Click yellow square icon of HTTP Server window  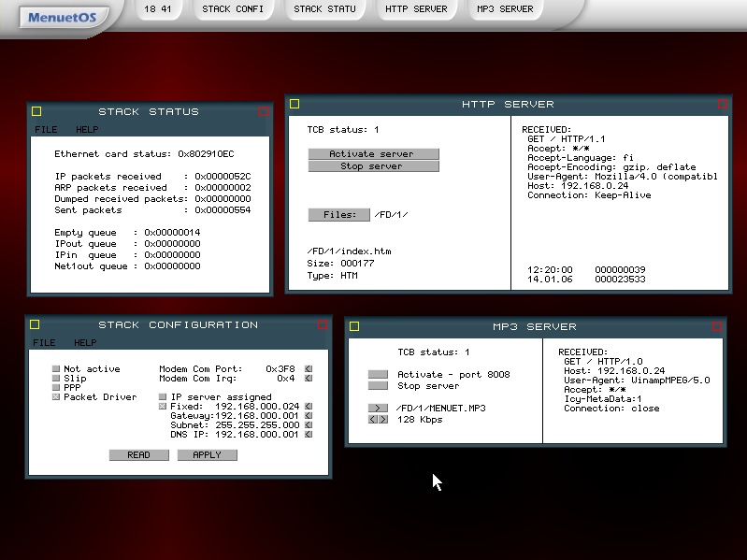tap(294, 104)
